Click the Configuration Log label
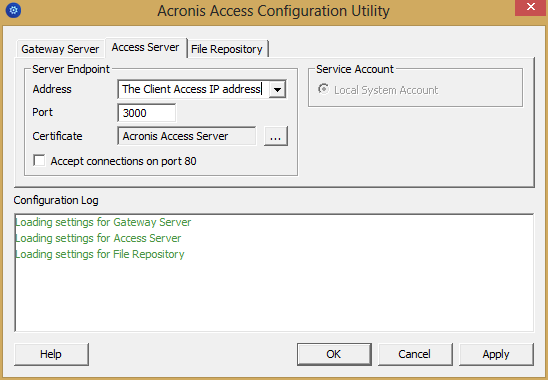 (56, 200)
